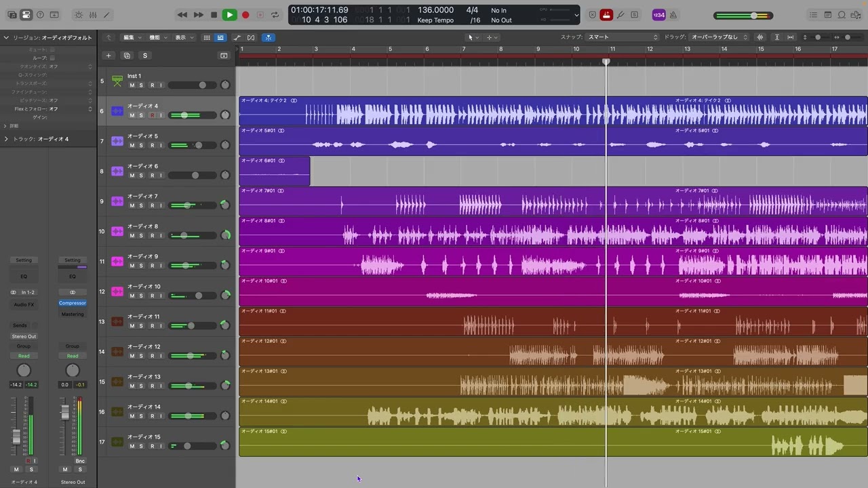Click the rewind transport button

[x=182, y=15]
